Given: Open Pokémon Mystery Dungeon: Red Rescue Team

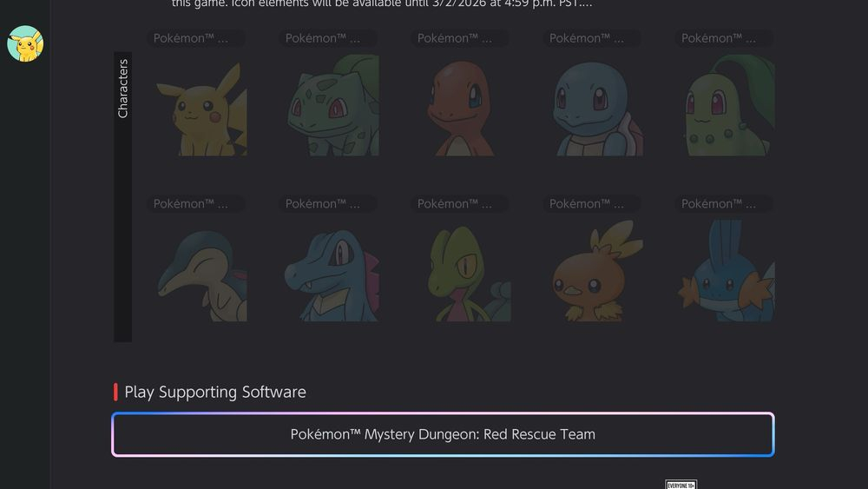Looking at the screenshot, I should 443,434.
